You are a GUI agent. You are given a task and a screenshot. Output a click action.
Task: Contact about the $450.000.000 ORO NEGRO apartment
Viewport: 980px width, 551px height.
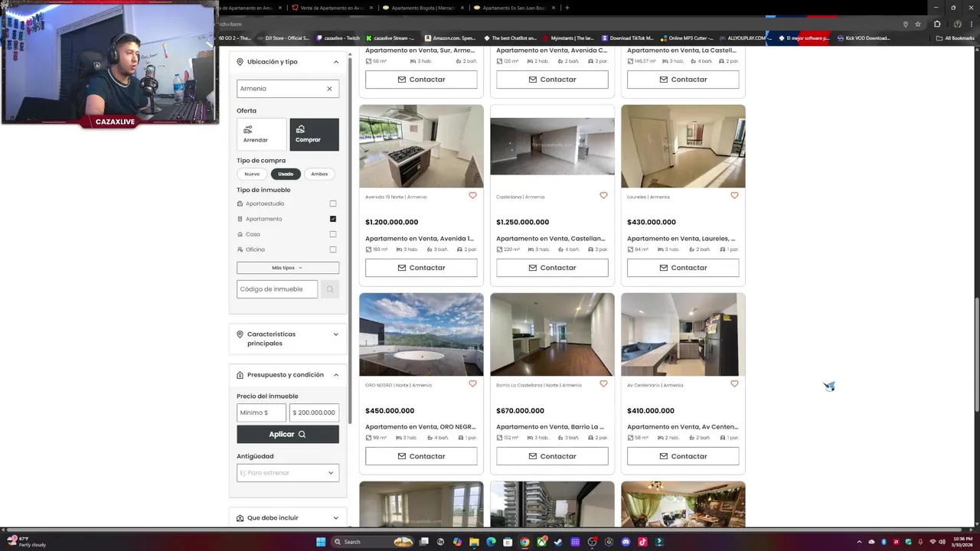[x=421, y=456]
